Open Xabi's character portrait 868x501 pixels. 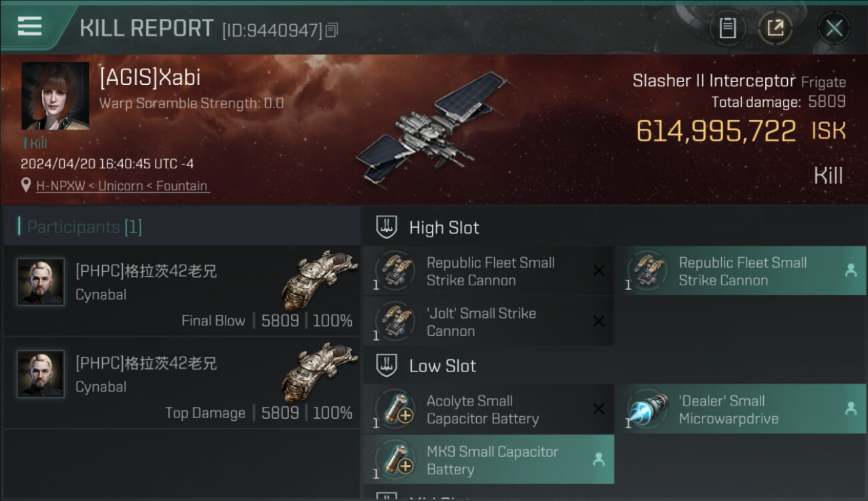[55, 96]
